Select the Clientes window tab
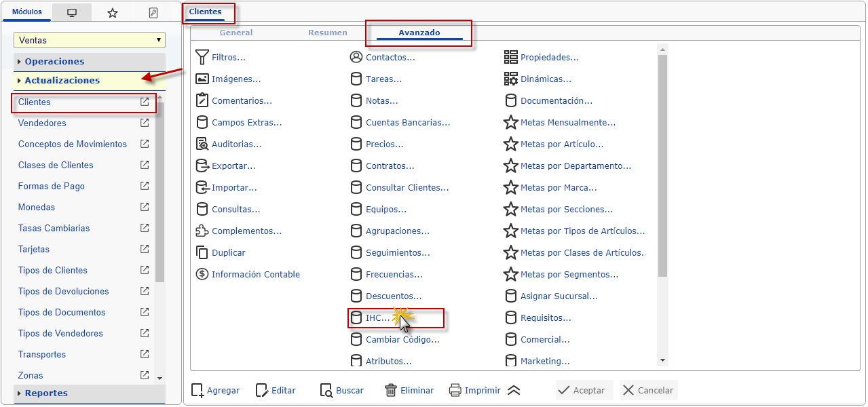Image resolution: width=868 pixels, height=407 pixels. coord(205,12)
